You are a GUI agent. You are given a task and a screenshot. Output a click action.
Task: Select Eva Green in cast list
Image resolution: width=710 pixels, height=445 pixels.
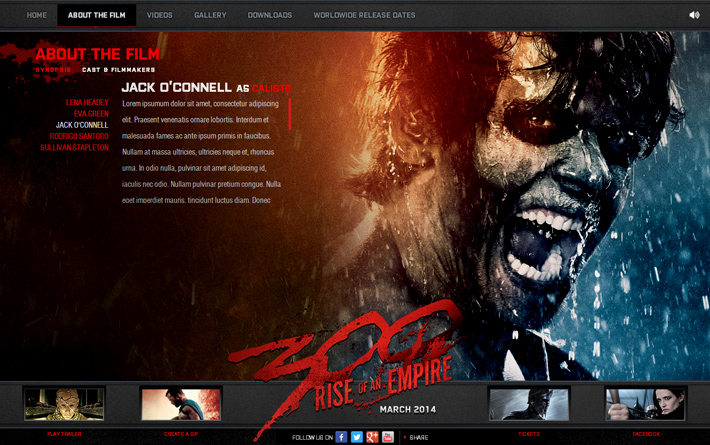click(x=91, y=114)
